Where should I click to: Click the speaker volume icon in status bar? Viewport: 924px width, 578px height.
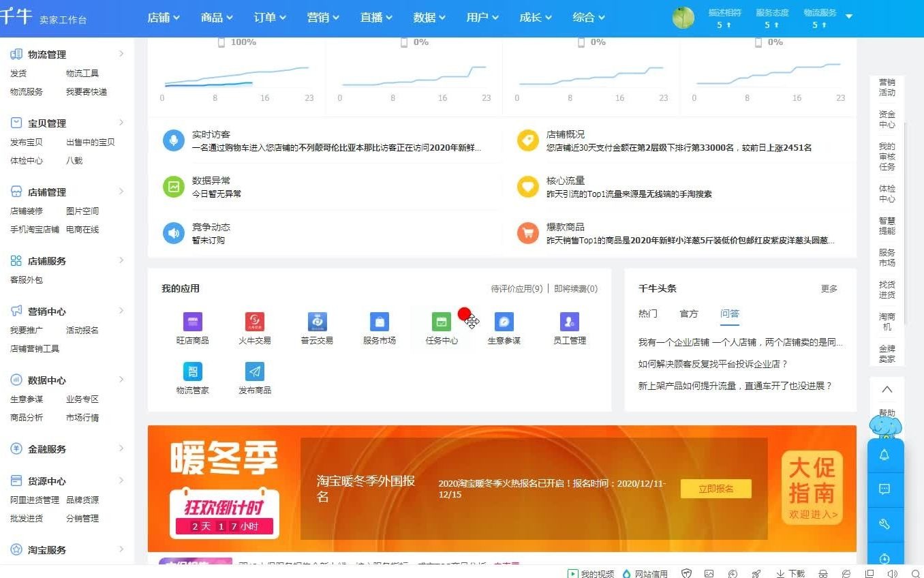pyautogui.click(x=893, y=574)
